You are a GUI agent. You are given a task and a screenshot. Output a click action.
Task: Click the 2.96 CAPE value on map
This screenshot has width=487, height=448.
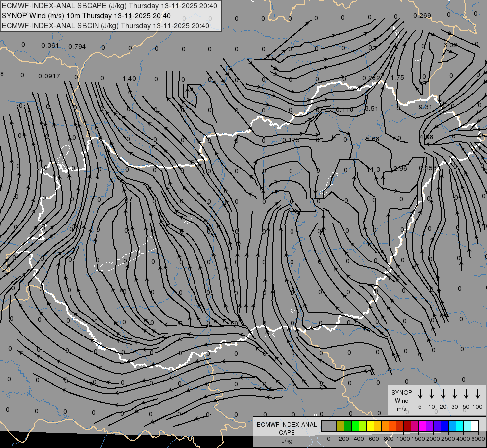click(x=400, y=169)
